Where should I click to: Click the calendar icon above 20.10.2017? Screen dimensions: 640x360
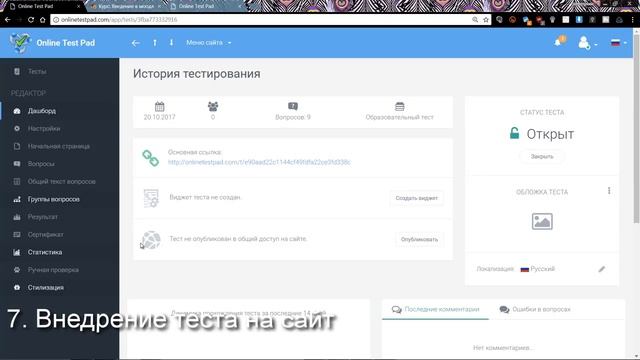160,107
